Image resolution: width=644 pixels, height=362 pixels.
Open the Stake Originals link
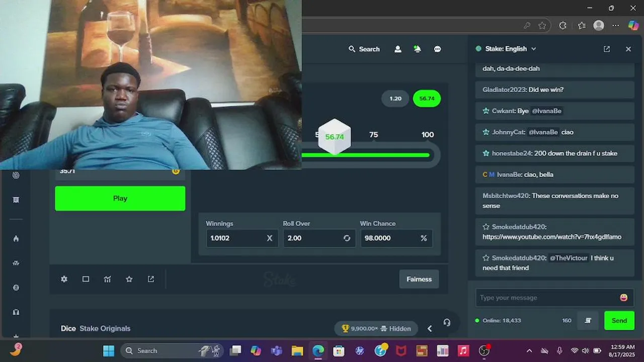coord(105,328)
